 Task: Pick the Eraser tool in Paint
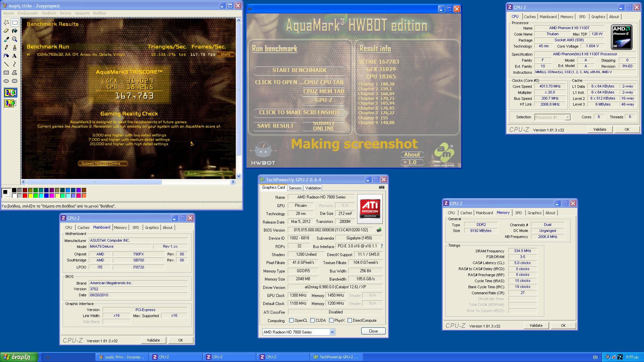click(6, 31)
